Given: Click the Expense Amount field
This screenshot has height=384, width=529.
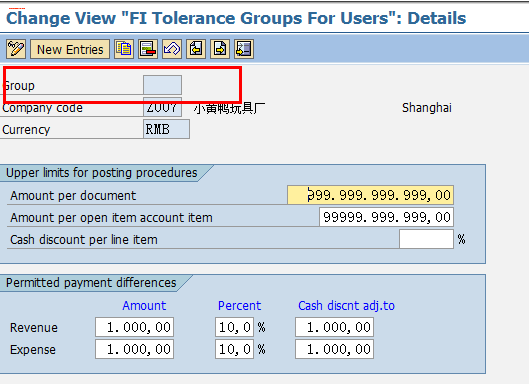Looking at the screenshot, I should point(135,349).
